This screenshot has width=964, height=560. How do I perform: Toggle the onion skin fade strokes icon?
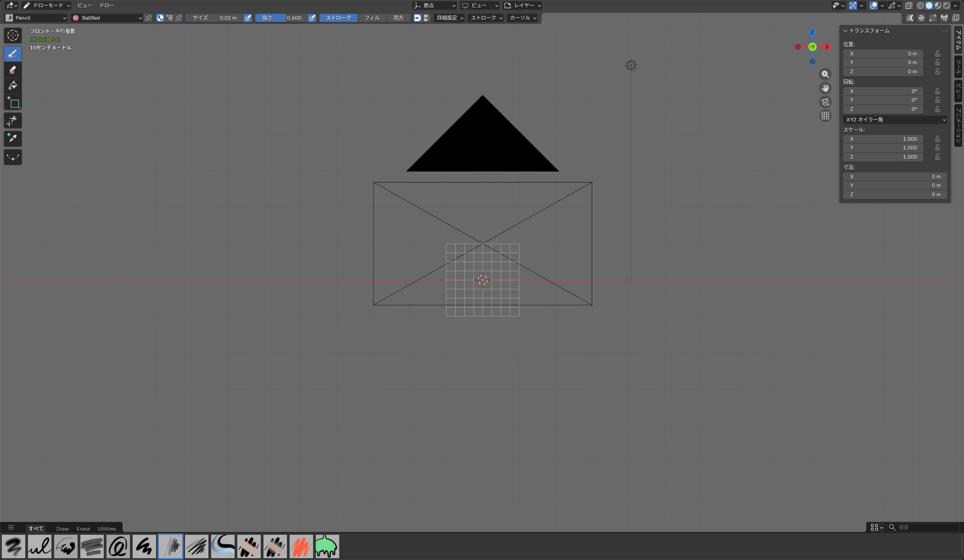pyautogui.click(x=910, y=18)
